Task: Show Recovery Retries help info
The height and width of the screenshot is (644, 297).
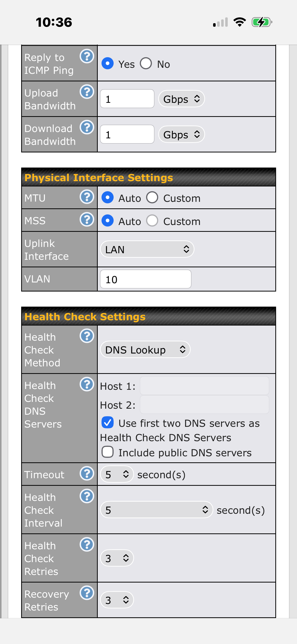Action: click(87, 593)
